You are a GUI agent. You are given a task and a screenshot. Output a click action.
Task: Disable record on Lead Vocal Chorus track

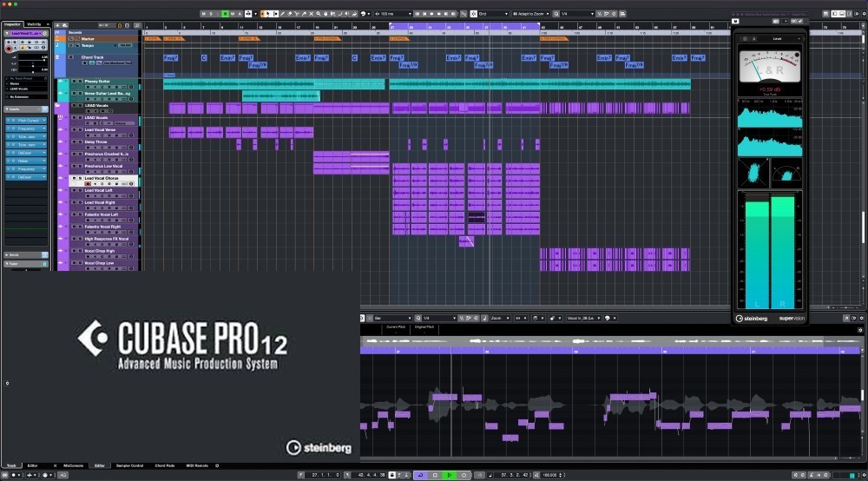(x=88, y=184)
